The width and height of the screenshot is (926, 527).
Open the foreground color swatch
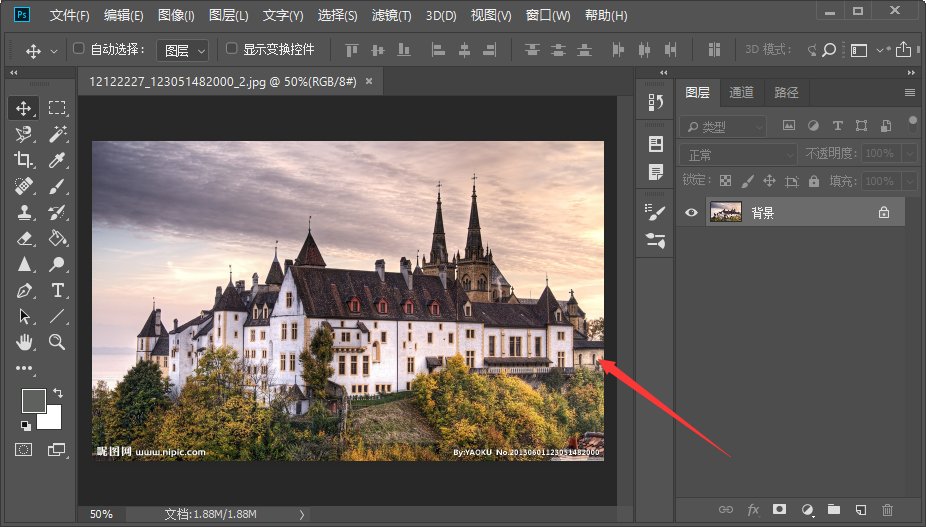[x=33, y=401]
